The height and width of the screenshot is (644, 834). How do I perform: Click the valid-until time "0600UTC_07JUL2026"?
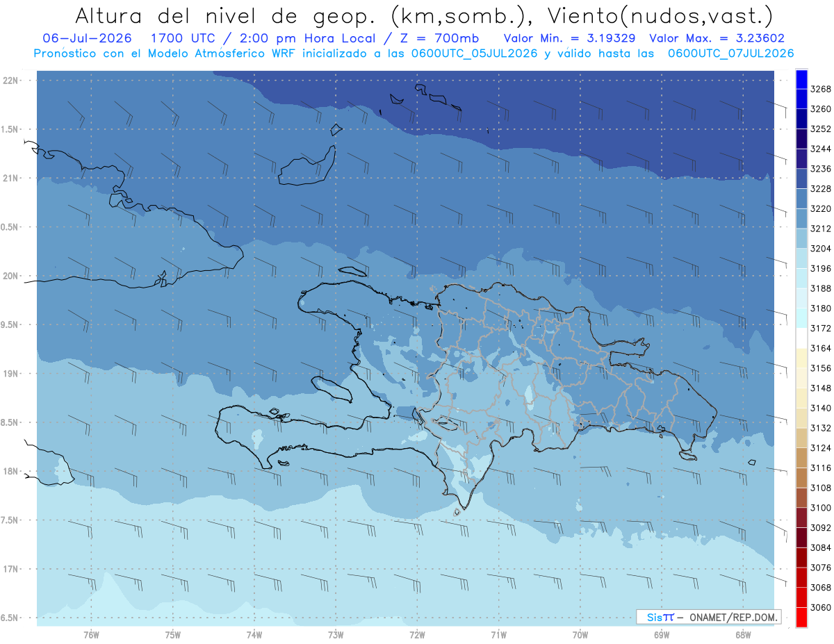[x=730, y=53]
